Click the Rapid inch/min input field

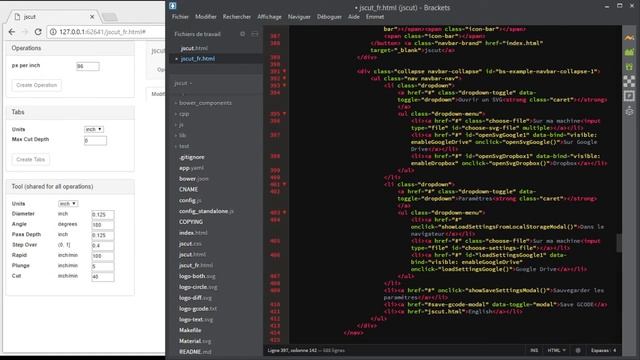[x=103, y=256]
